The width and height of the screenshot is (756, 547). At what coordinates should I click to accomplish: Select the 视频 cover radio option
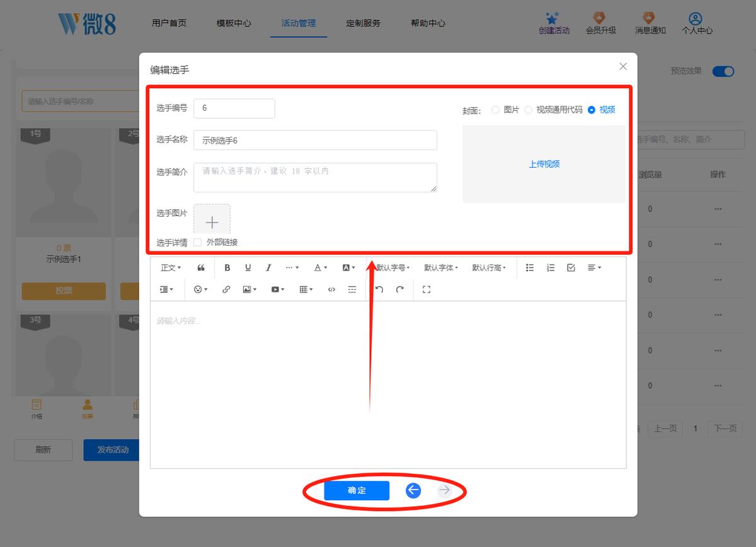pos(591,110)
